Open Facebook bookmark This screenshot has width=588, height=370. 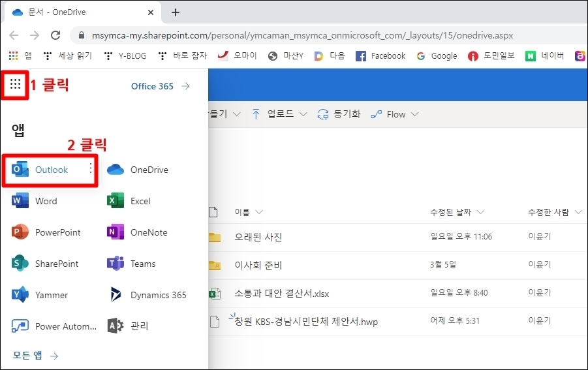tap(380, 56)
